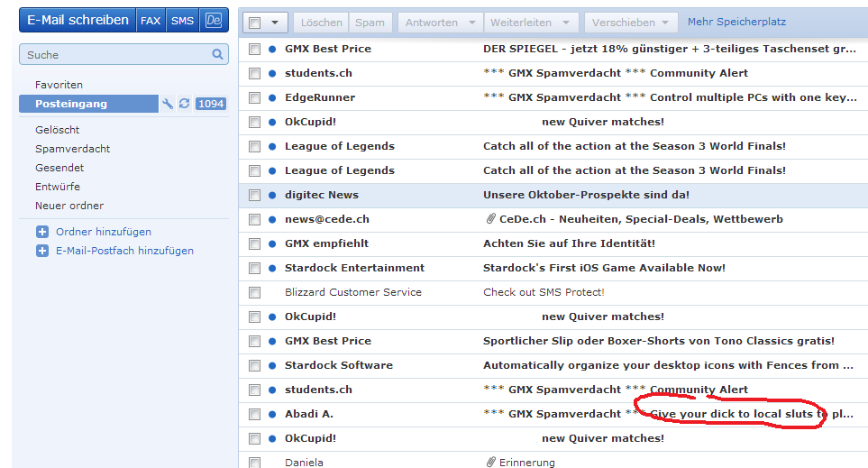Click attachment paperclip on Erinnerung email

pos(490,462)
